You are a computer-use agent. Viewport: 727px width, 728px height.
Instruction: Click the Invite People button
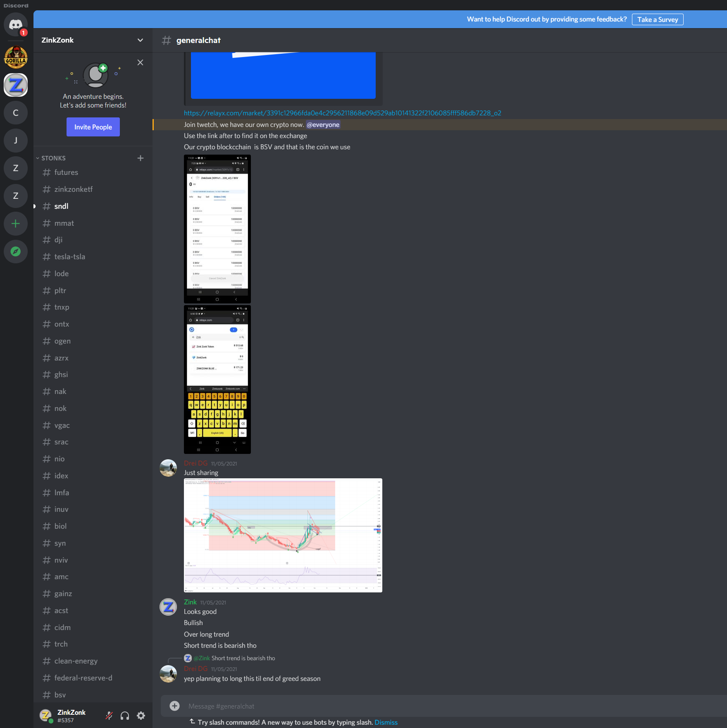coord(93,127)
